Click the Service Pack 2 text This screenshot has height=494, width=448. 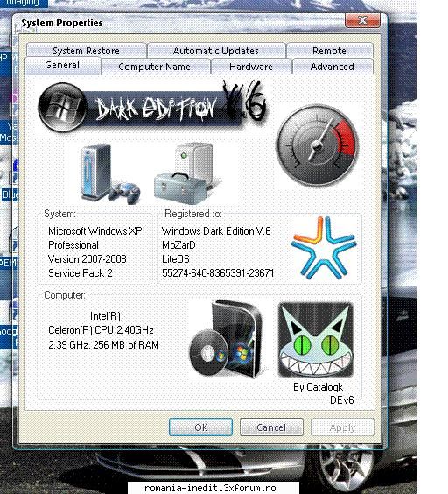tap(80, 272)
